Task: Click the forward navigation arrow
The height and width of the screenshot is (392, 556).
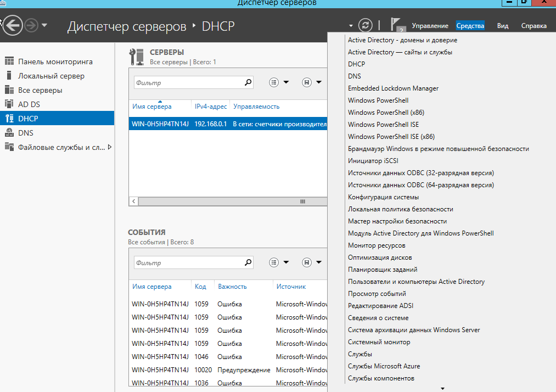Action: point(31,25)
